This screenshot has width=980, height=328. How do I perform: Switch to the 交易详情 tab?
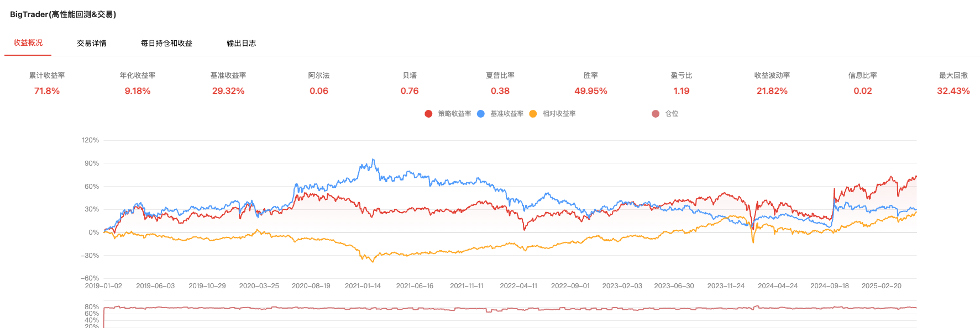[x=92, y=43]
